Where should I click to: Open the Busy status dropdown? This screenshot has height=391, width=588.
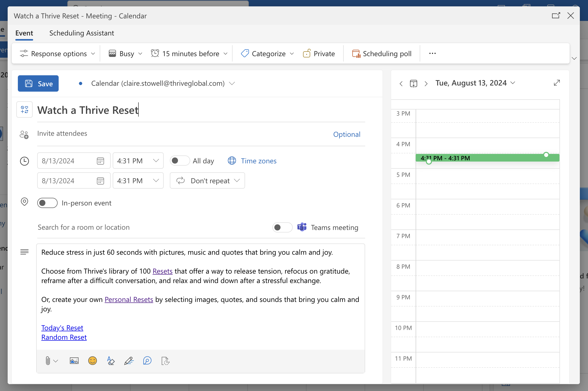pyautogui.click(x=125, y=54)
